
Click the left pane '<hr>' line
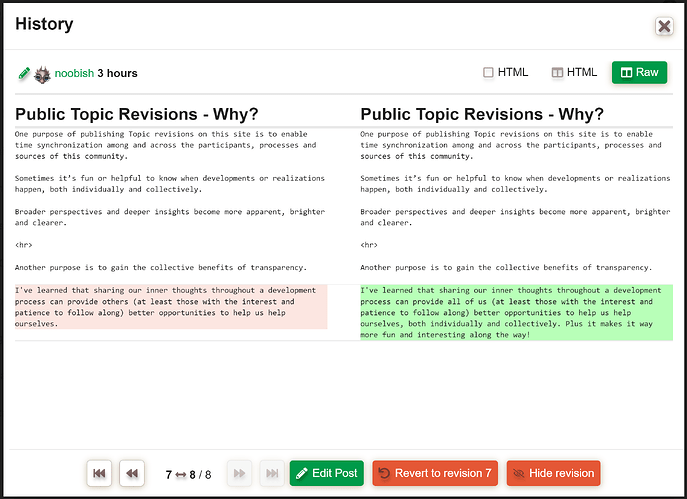click(24, 245)
